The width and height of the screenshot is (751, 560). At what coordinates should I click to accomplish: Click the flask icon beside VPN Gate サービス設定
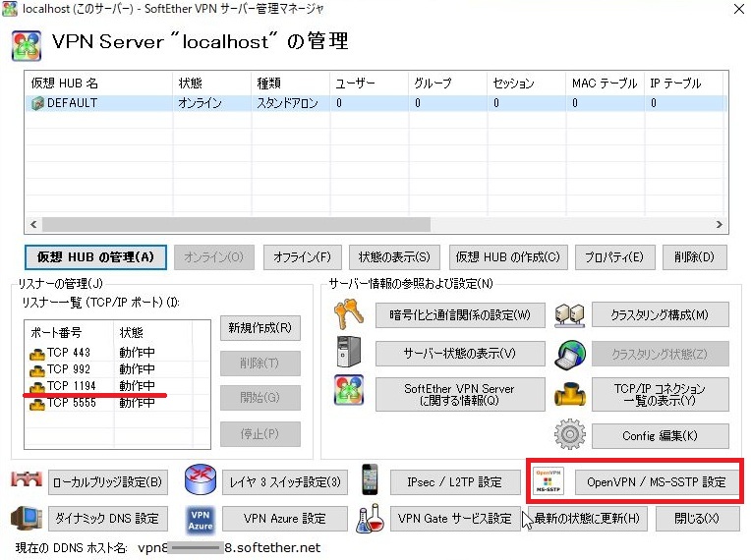pos(370,519)
